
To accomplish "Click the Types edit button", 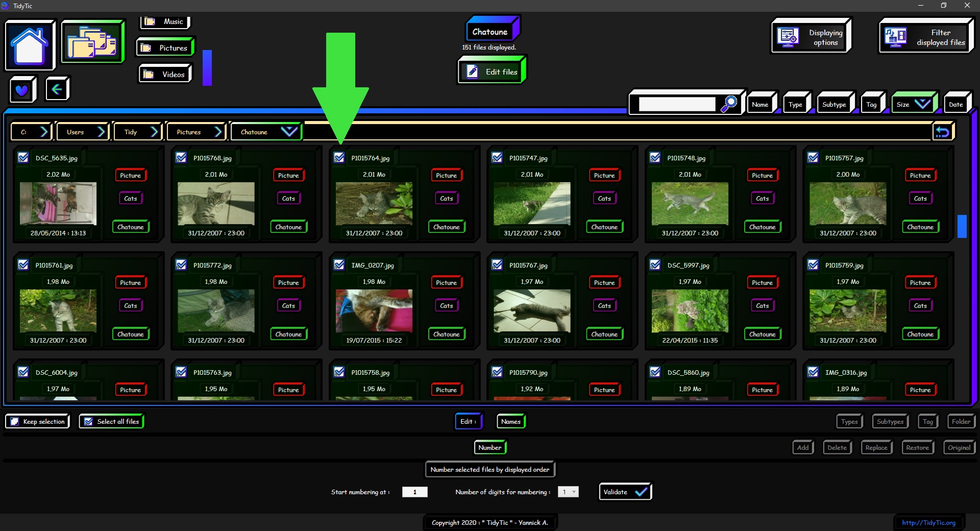I will pyautogui.click(x=849, y=421).
